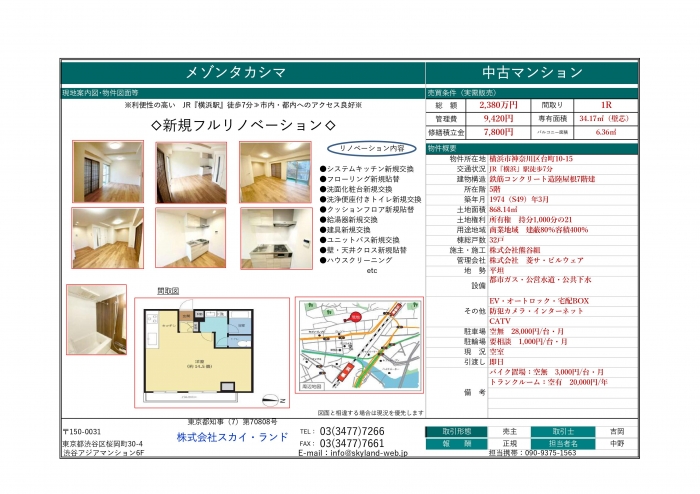
Task: Click the TEL number 03(3477)7266
Action: tap(352, 432)
